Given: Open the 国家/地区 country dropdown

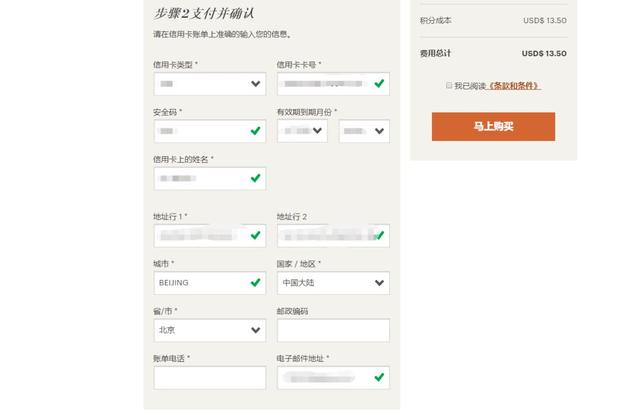Looking at the screenshot, I should coord(333,283).
